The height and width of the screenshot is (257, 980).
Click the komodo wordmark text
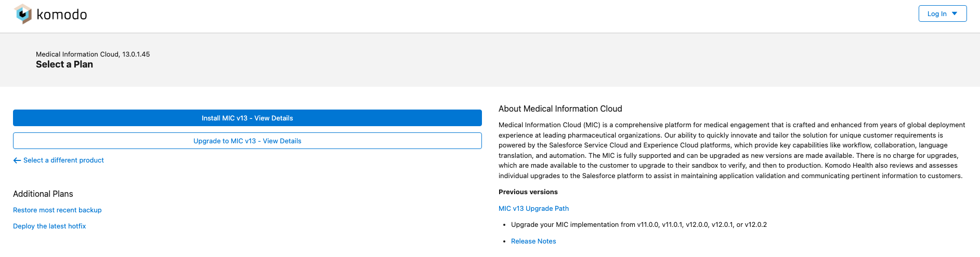(62, 15)
